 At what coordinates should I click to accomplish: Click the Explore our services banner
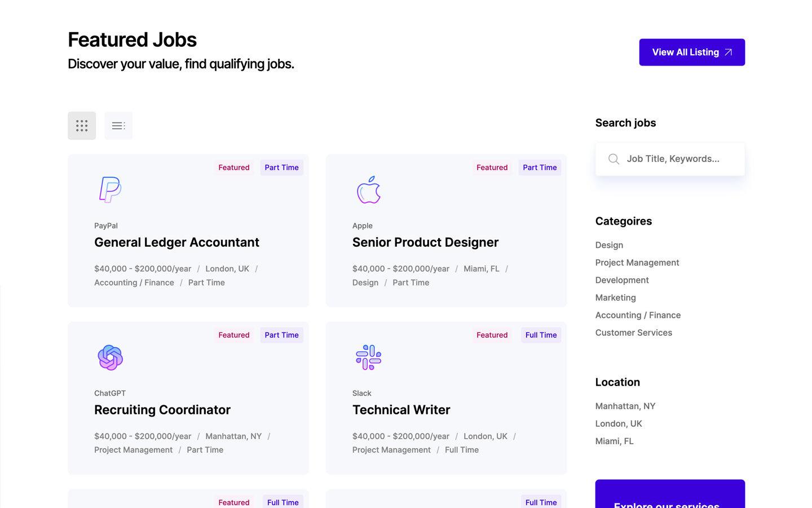tap(670, 497)
